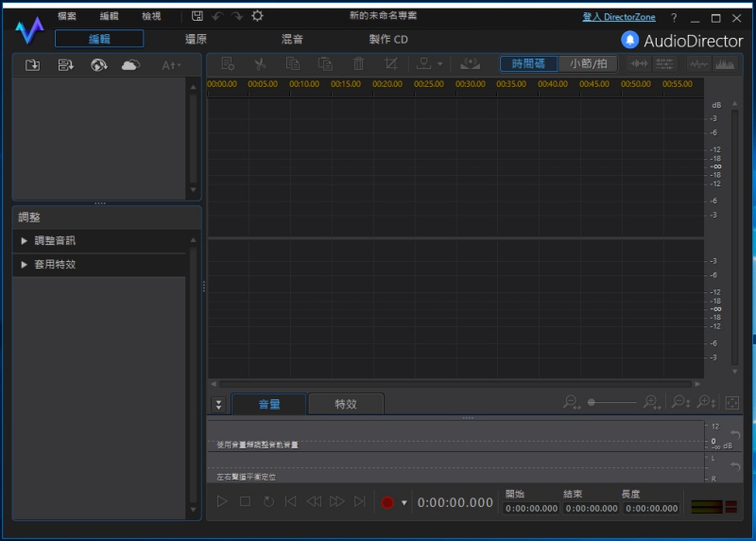
Task: Open the 檔案 menu
Action: pos(67,16)
